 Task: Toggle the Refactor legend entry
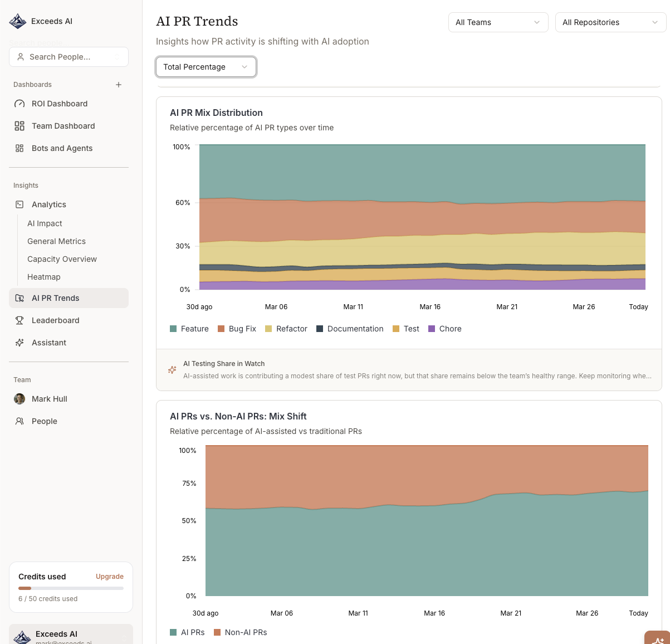pos(286,329)
